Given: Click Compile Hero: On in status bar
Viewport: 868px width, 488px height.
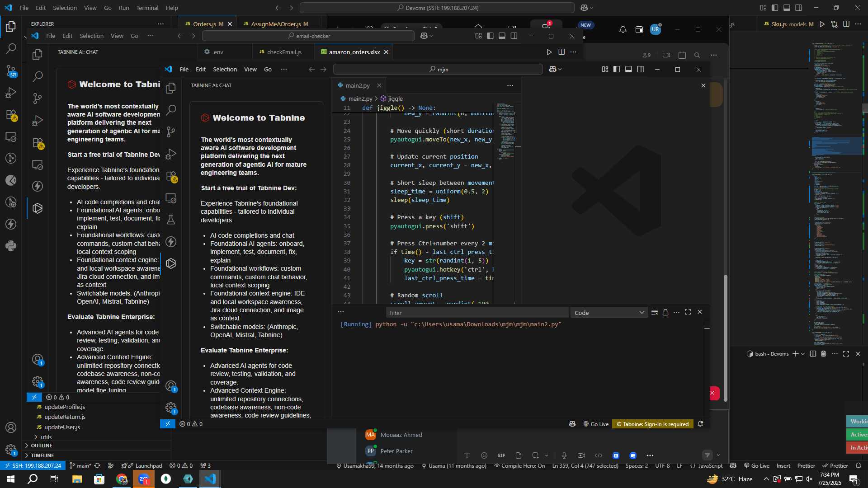Looking at the screenshot, I should point(519,465).
